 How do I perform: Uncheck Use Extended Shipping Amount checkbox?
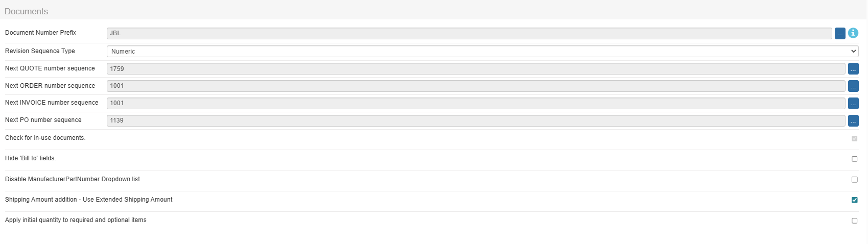pyautogui.click(x=854, y=200)
